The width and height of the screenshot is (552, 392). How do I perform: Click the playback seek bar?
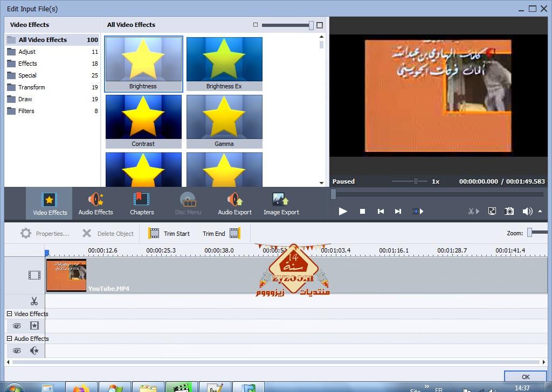click(438, 194)
